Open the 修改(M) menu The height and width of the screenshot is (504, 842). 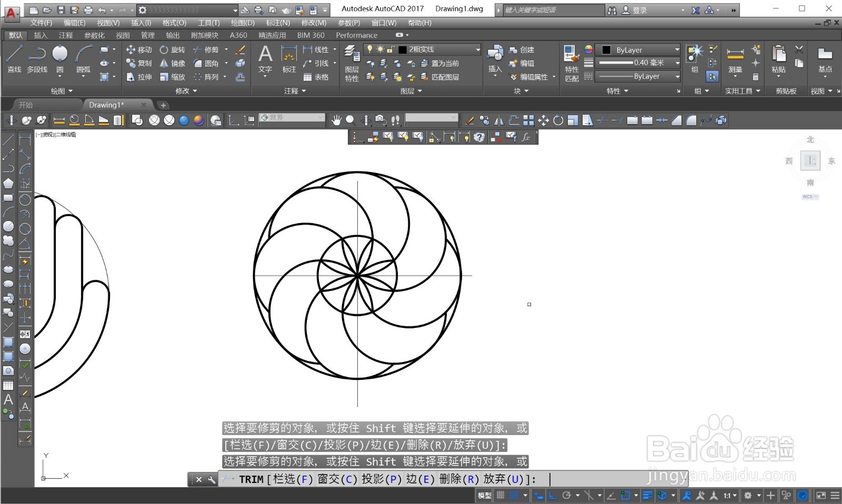(x=314, y=23)
